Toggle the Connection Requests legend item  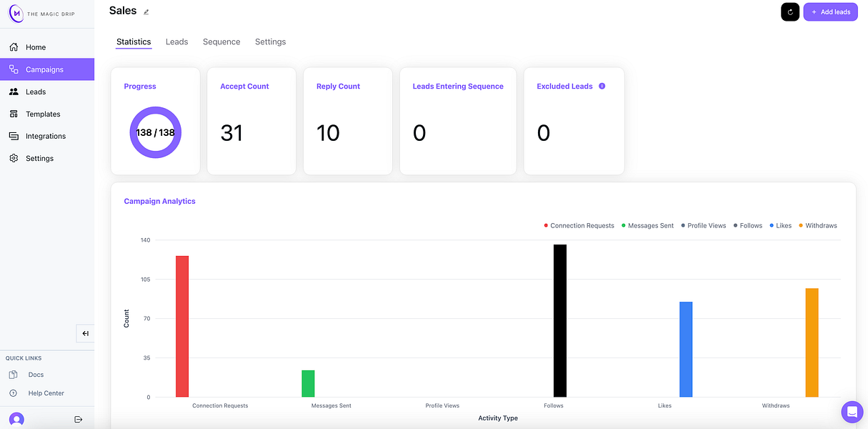pos(579,225)
